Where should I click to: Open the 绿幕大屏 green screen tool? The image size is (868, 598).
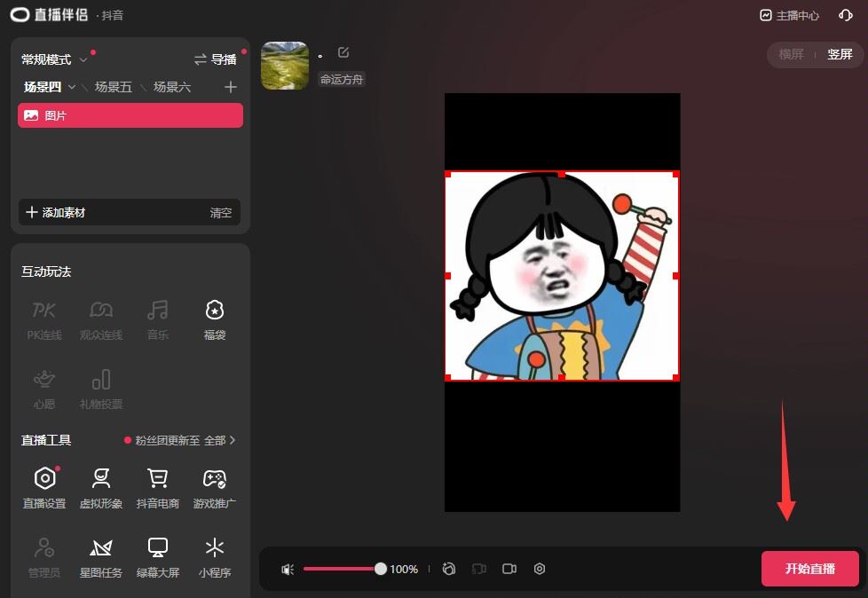(158, 557)
